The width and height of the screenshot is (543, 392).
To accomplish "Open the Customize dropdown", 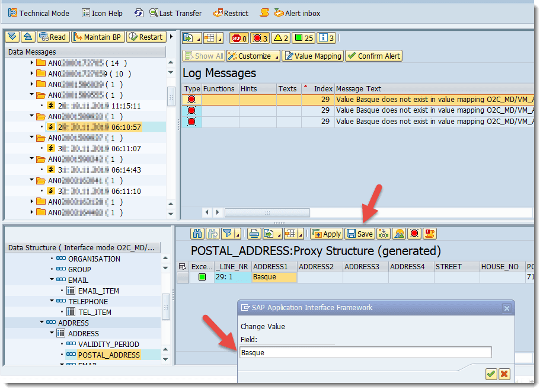I will point(254,56).
